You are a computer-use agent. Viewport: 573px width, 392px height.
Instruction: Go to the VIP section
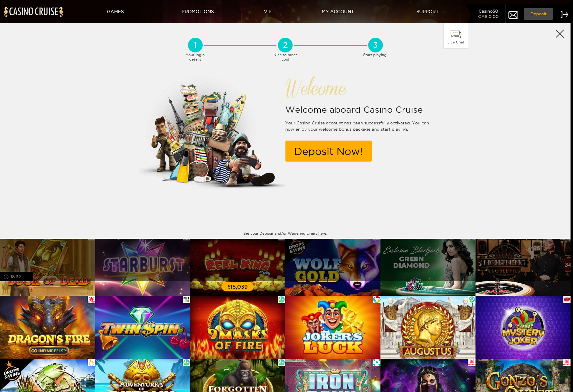click(268, 12)
